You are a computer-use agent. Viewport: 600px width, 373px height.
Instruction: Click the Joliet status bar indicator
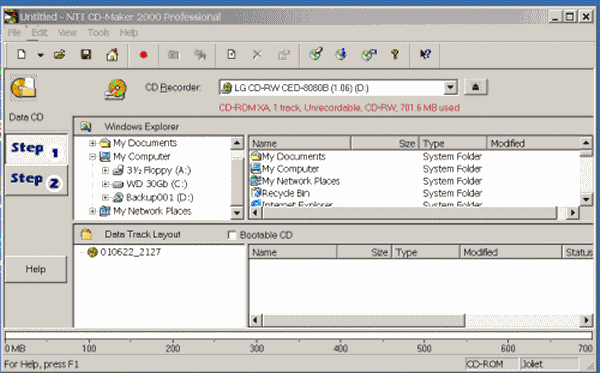coord(549,364)
